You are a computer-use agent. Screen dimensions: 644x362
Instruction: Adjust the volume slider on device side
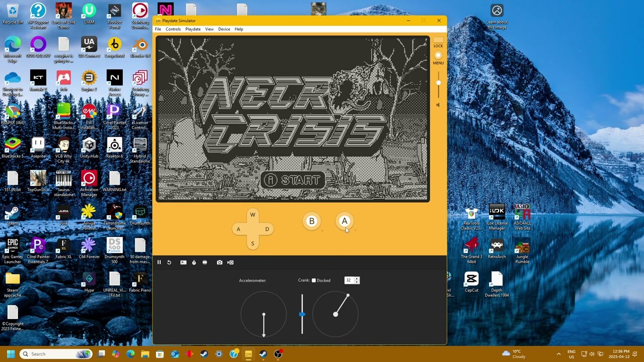point(438,83)
